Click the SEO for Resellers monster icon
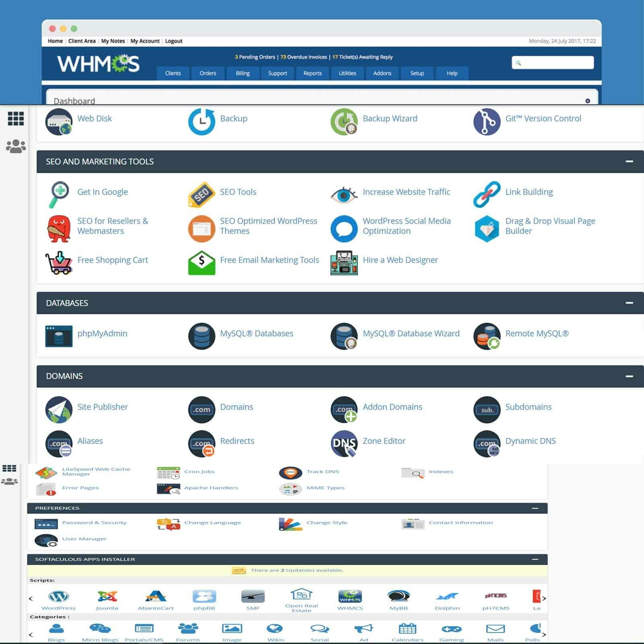Viewport: 644px width, 644px height. coord(59,229)
